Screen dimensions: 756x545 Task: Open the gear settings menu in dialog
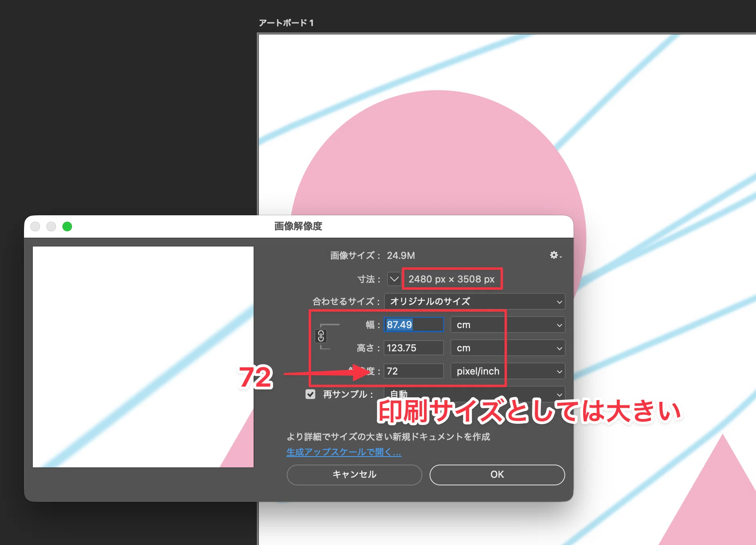tap(555, 255)
